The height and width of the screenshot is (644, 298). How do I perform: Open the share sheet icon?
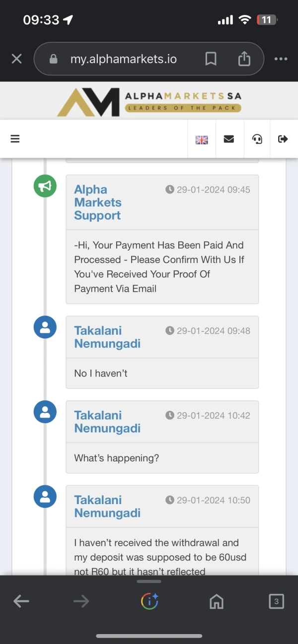244,59
